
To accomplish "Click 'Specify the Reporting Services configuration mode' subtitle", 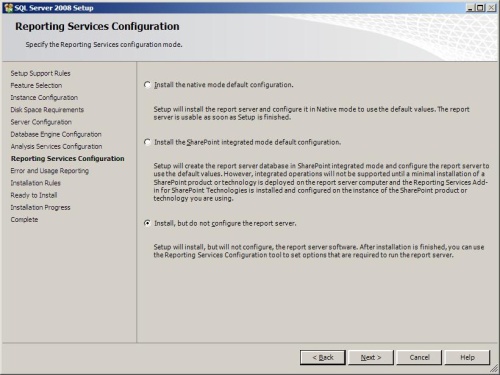I will [104, 44].
